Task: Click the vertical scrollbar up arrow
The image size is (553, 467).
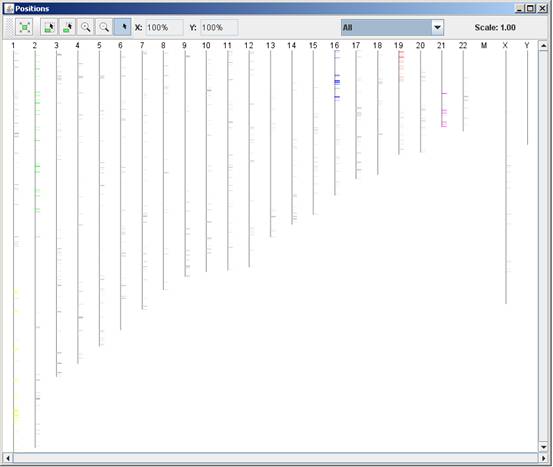Action: point(543,46)
